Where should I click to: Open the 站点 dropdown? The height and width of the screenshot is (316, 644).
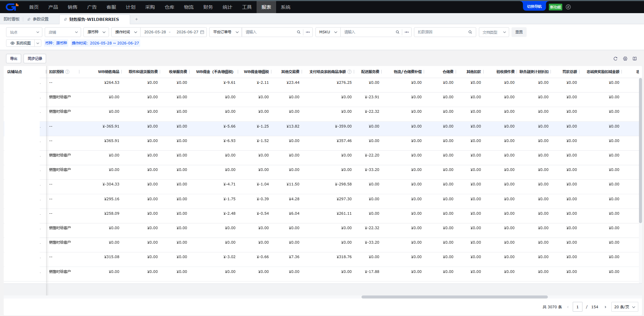[x=24, y=32]
